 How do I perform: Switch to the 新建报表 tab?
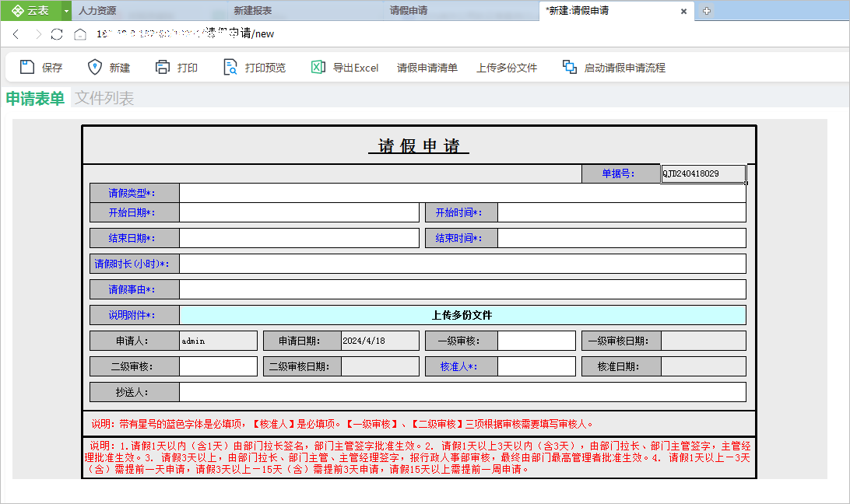pyautogui.click(x=253, y=11)
